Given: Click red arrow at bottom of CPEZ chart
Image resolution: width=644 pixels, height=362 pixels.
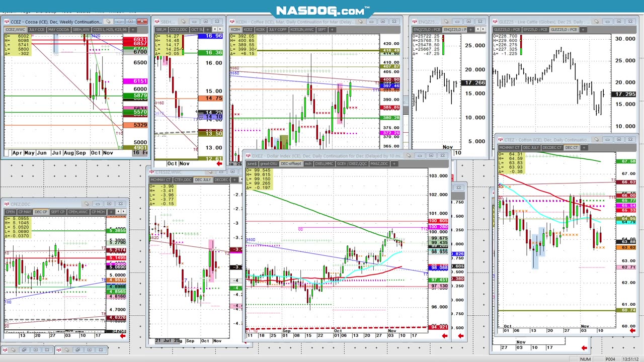Looking at the screenshot, I should (122, 335).
